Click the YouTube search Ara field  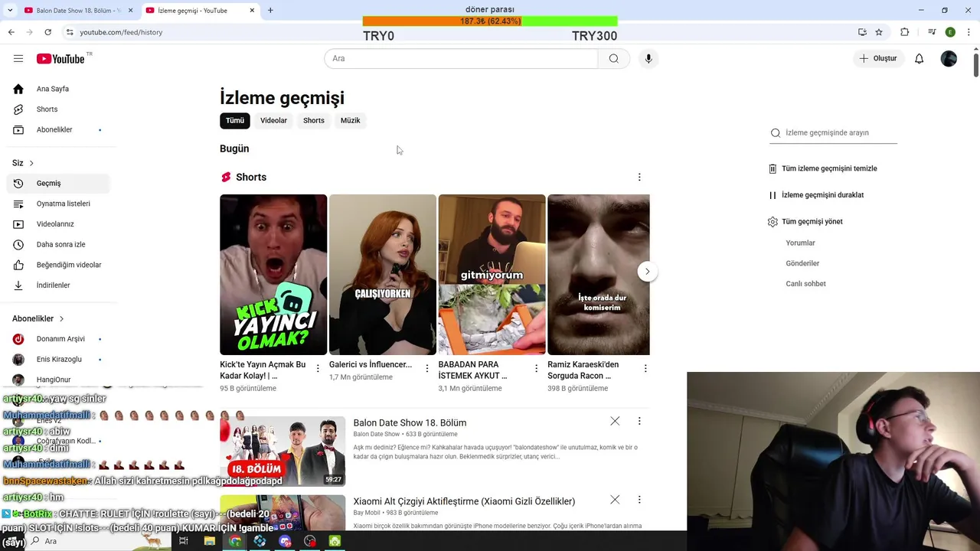[x=461, y=59]
